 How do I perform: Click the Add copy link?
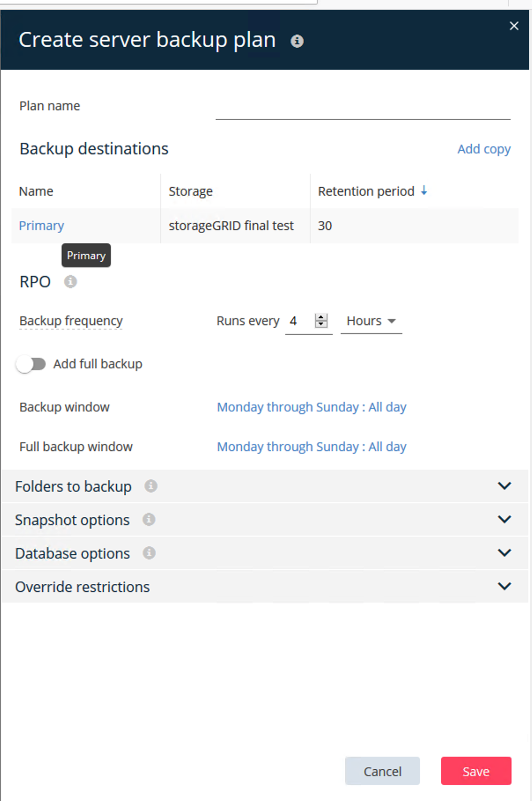[484, 149]
